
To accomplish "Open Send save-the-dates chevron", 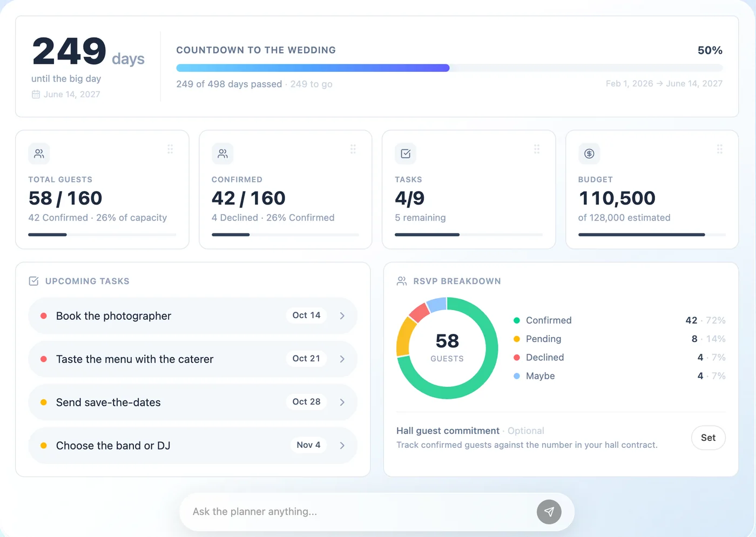I will click(342, 402).
